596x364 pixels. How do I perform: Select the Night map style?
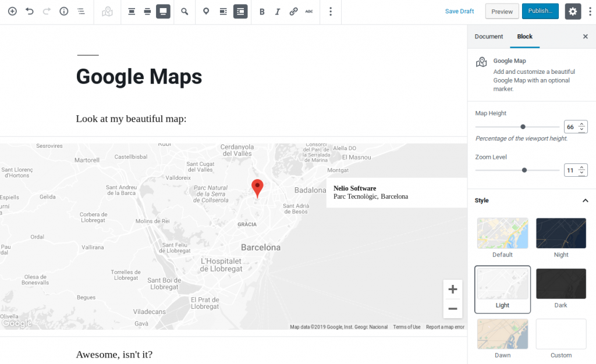[x=560, y=233]
